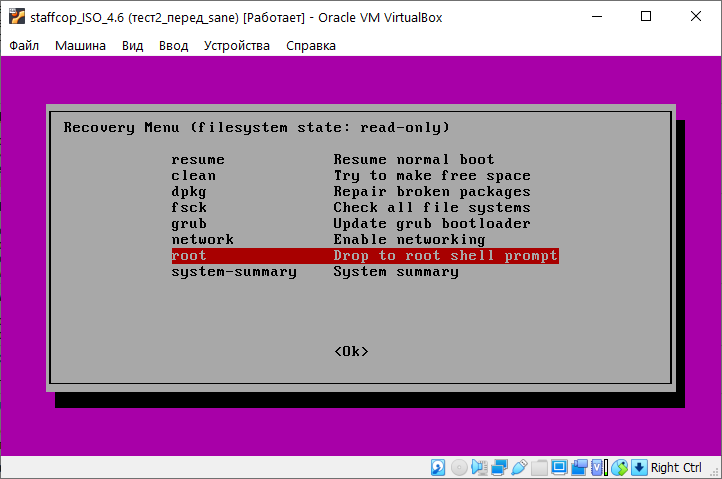
Task: Click the optical disc status icon
Action: coord(458,467)
